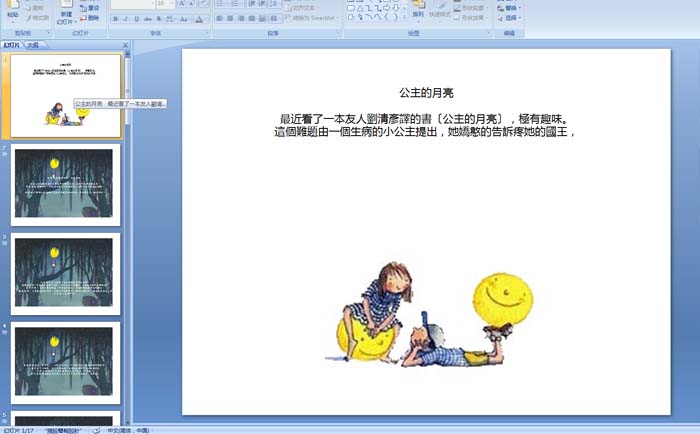Close the slide thumbnail pane
700x434 pixels.
[125, 45]
